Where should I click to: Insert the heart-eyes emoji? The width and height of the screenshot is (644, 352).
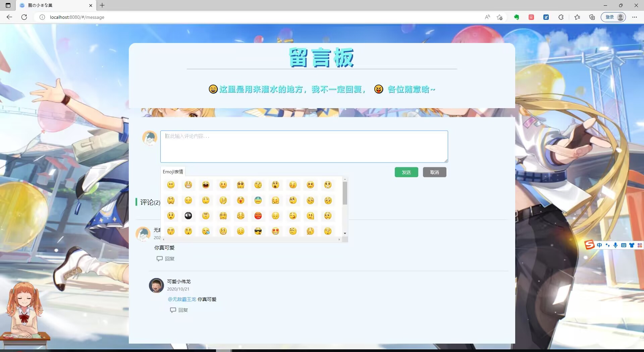pyautogui.click(x=276, y=231)
